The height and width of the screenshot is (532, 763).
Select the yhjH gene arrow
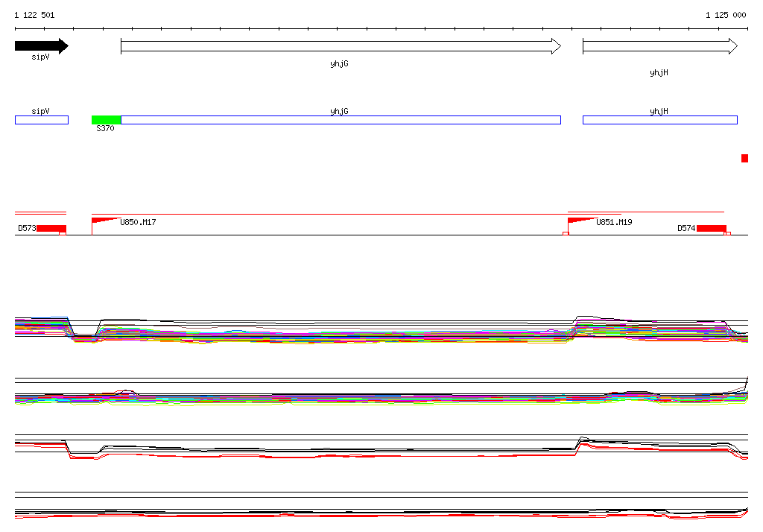660,46
